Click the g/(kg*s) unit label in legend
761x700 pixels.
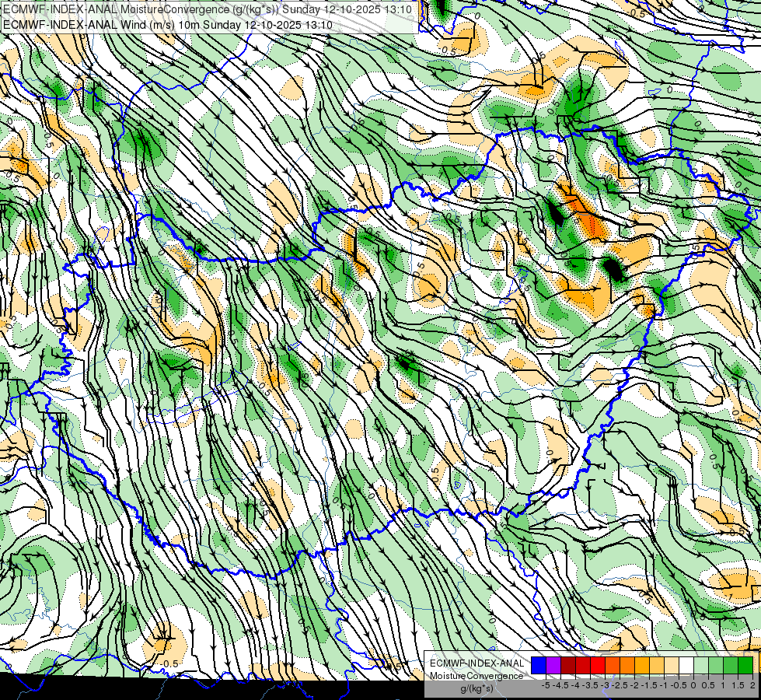476,689
